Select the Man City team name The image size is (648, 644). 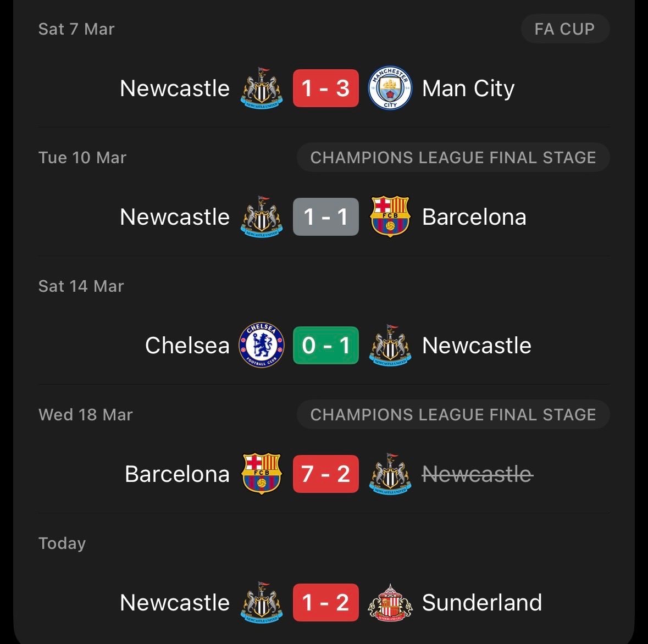point(468,88)
